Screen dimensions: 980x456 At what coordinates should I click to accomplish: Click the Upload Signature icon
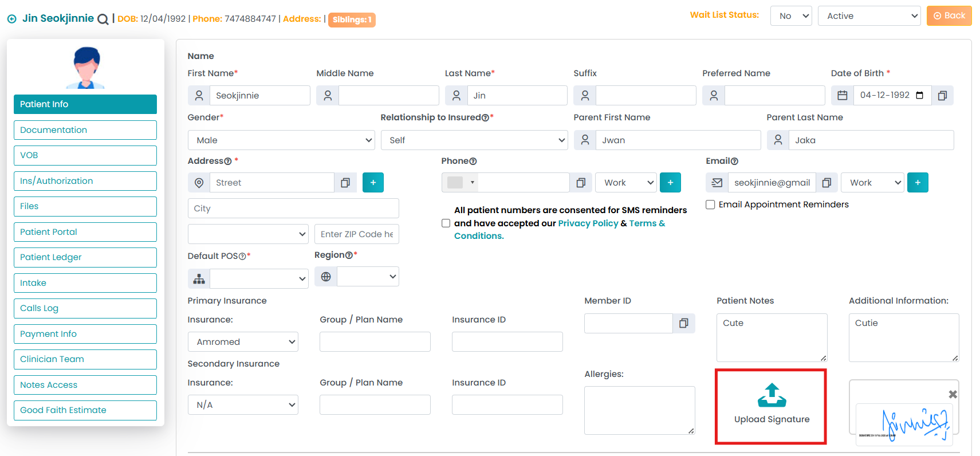point(772,395)
